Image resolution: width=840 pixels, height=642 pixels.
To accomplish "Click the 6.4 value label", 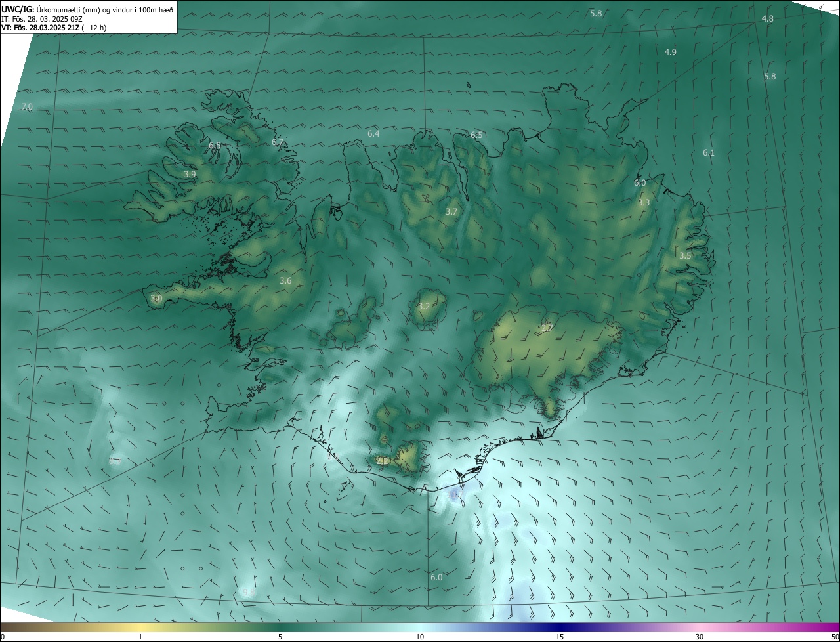I will [x=373, y=134].
